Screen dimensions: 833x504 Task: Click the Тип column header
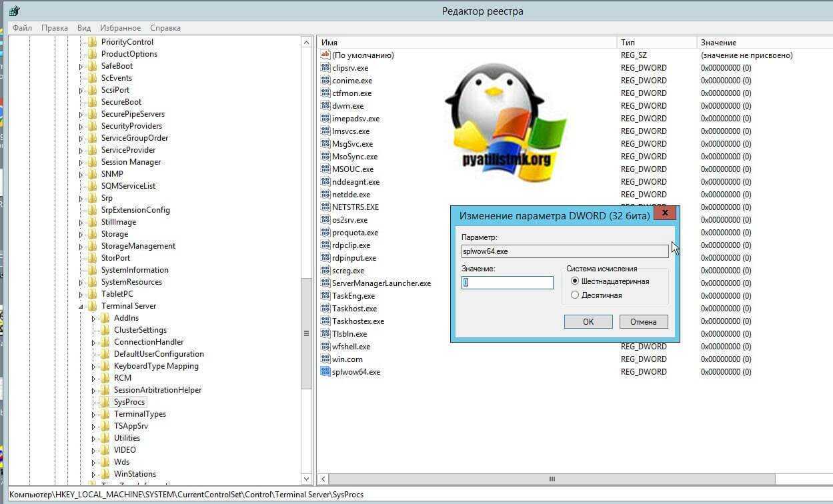628,43
